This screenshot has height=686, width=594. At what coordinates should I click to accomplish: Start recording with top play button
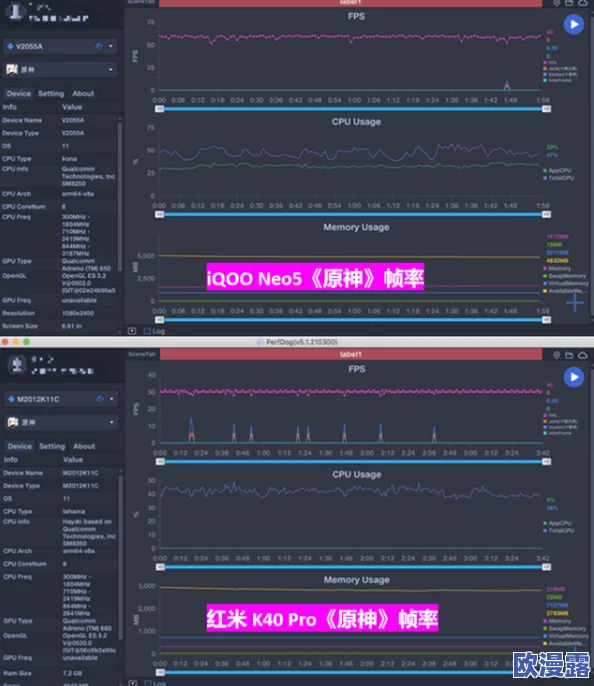pyautogui.click(x=574, y=24)
